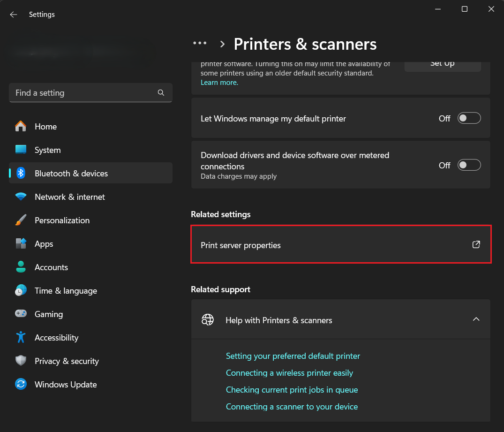Open Home via its house icon
This screenshot has height=432, width=504.
21,127
